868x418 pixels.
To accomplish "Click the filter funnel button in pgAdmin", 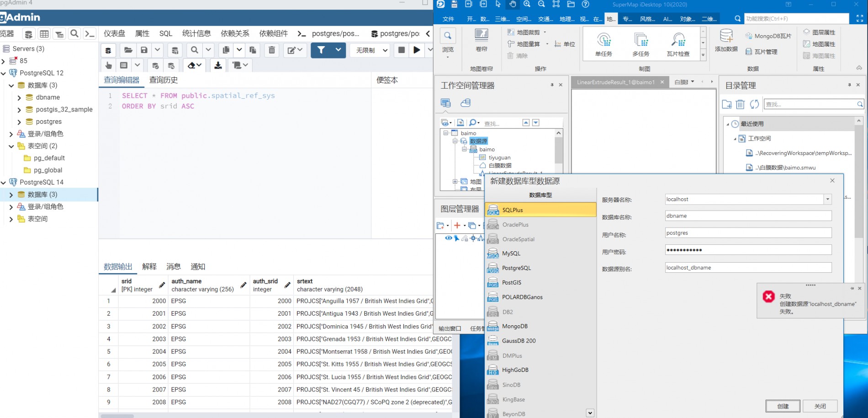I will coord(321,50).
